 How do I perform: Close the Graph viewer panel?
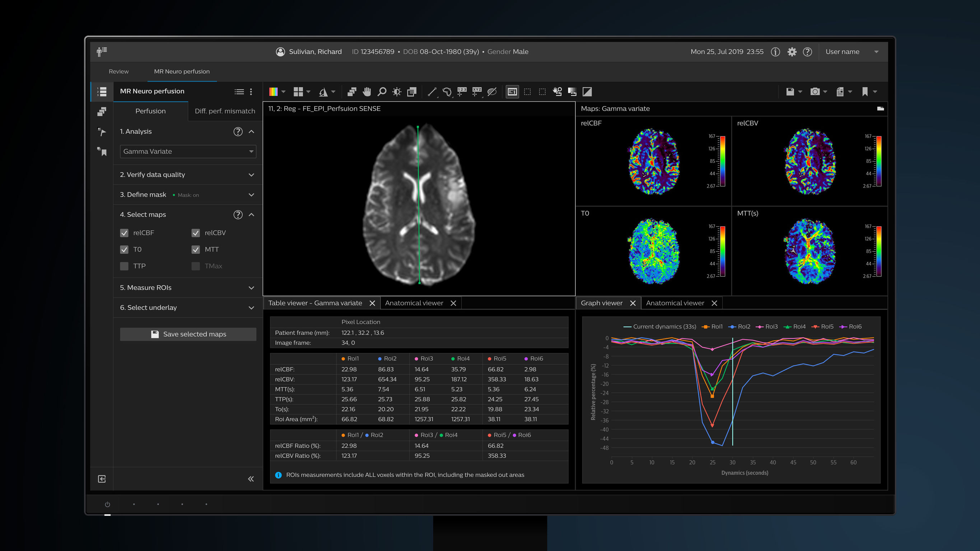[x=633, y=303]
